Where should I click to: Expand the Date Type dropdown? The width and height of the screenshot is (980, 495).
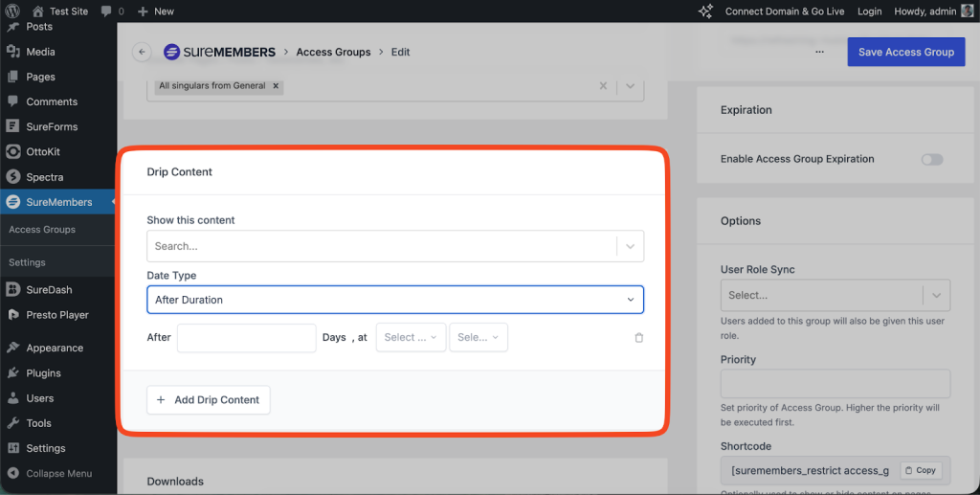(394, 300)
